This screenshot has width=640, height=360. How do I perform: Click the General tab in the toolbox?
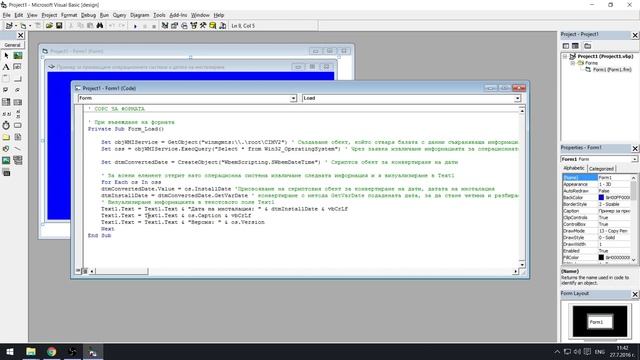pos(12,45)
